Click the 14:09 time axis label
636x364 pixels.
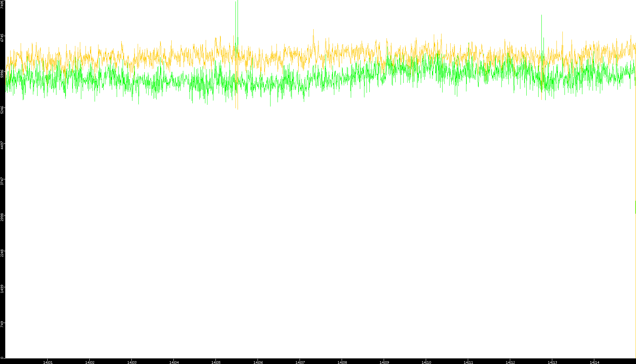pyautogui.click(x=384, y=362)
